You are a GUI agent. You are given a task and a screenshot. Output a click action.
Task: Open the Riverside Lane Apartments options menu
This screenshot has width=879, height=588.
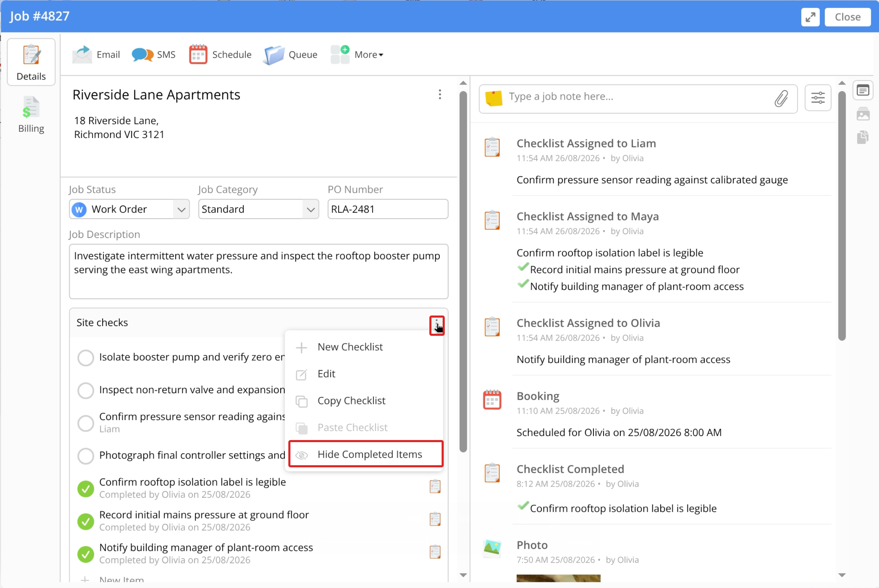pos(440,94)
